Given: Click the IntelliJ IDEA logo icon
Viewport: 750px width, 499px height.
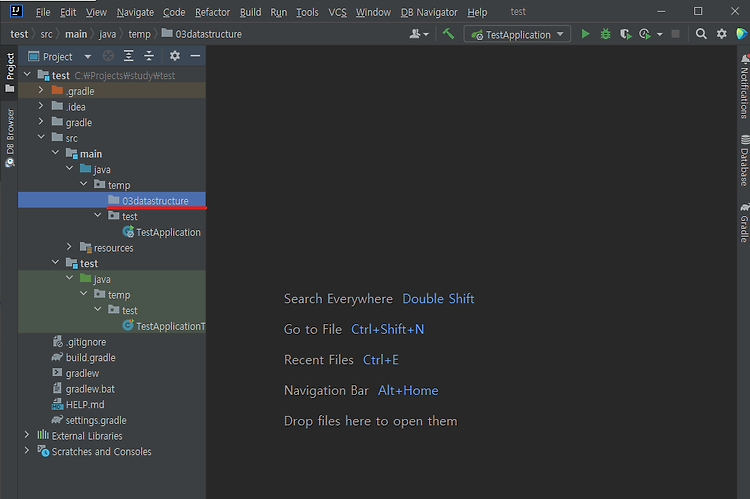Looking at the screenshot, I should coord(16,11).
